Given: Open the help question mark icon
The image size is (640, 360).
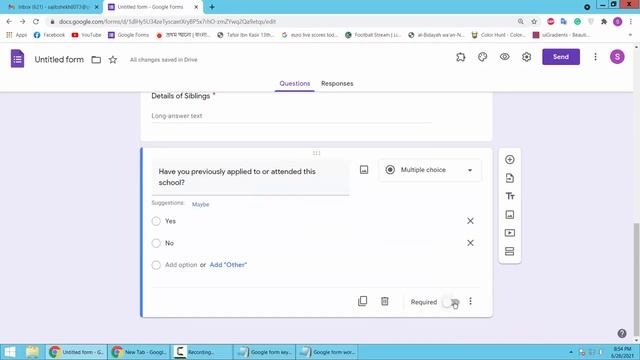Looking at the screenshot, I should [622, 333].
